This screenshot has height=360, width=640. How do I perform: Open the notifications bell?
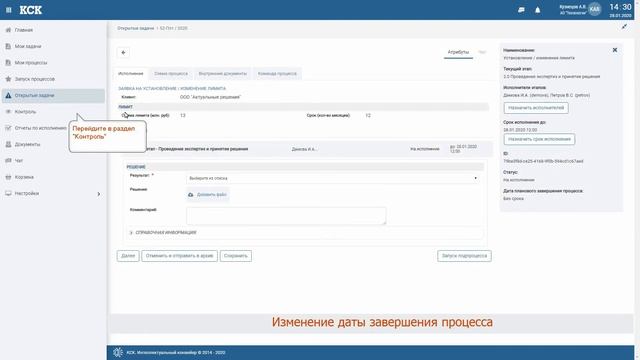(538, 10)
